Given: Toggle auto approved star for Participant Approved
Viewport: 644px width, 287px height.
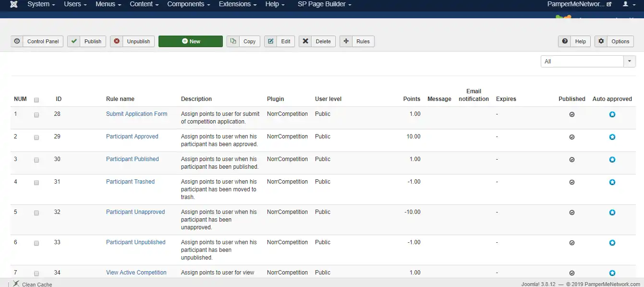Looking at the screenshot, I should tap(612, 137).
